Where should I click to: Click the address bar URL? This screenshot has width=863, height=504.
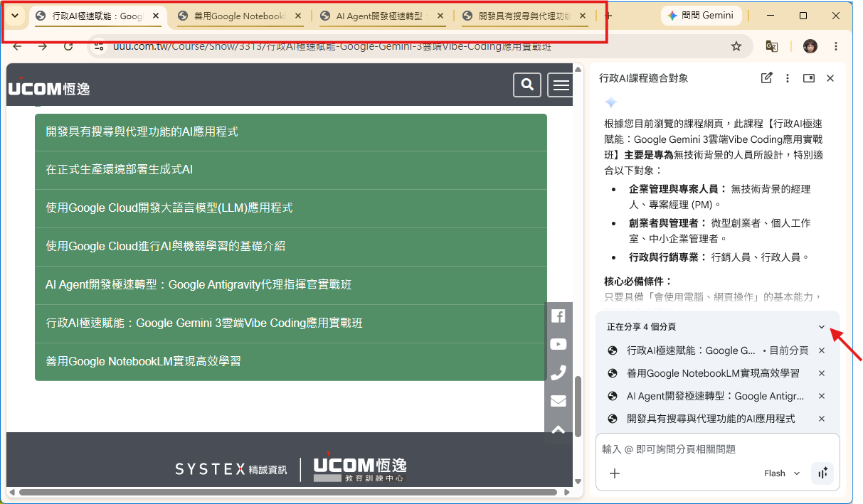coord(333,46)
